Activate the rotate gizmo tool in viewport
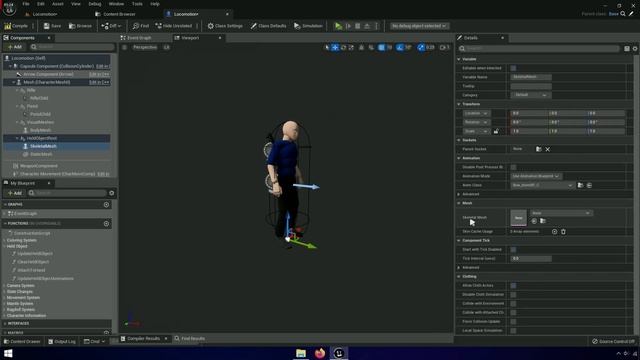This screenshot has width=640, height=360. pyautogui.click(x=343, y=47)
